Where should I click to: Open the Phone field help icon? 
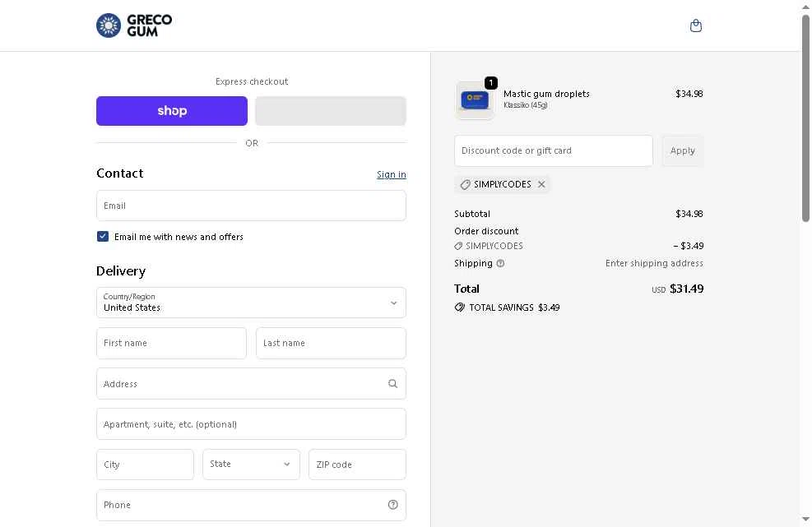[x=392, y=505]
